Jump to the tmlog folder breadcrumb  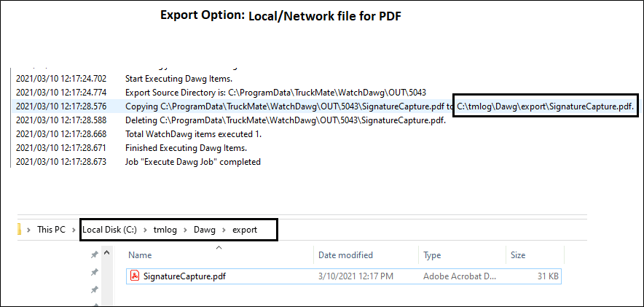point(165,230)
